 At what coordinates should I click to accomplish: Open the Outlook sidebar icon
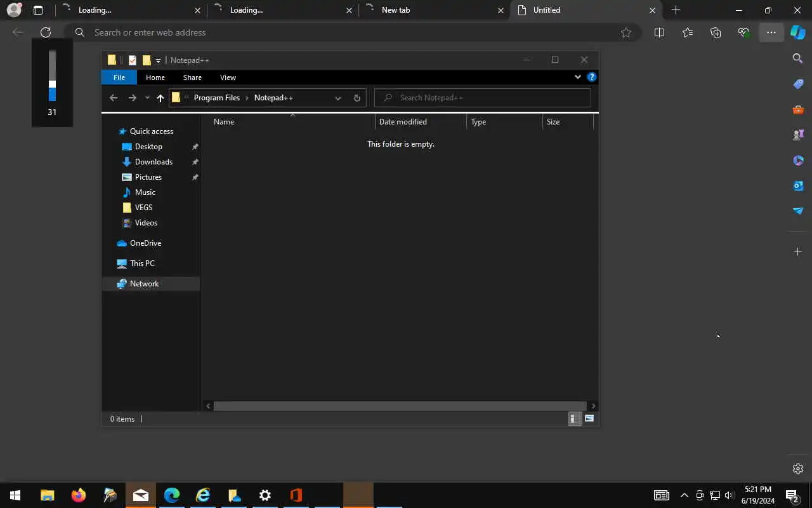point(798,185)
